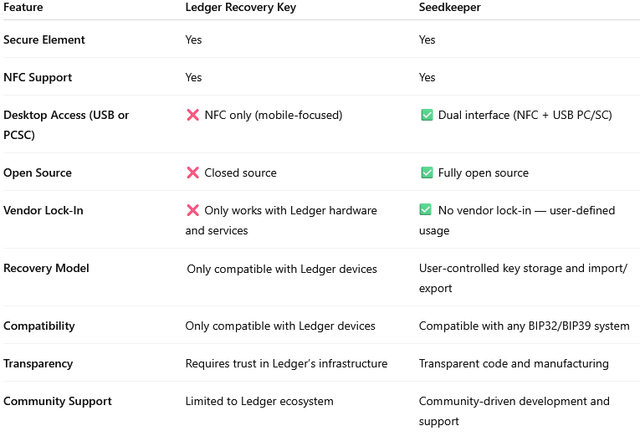Click the Desktop Access (USB or PCSC) label
The width and height of the screenshot is (640, 432).
click(x=66, y=125)
